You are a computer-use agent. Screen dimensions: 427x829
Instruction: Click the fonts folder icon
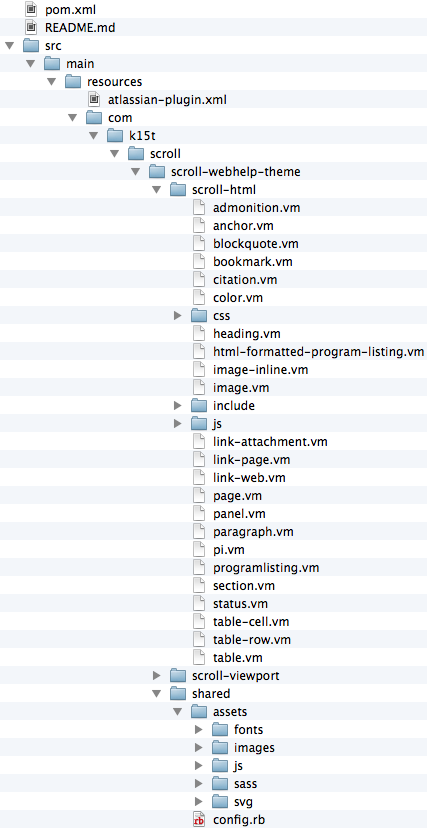coord(220,730)
